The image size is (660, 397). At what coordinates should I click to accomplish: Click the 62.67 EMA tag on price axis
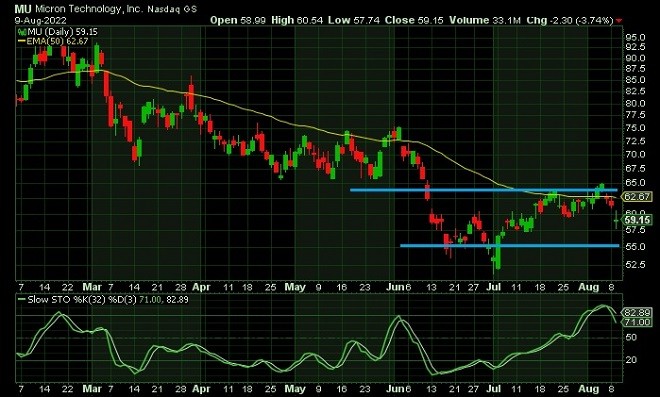click(636, 197)
